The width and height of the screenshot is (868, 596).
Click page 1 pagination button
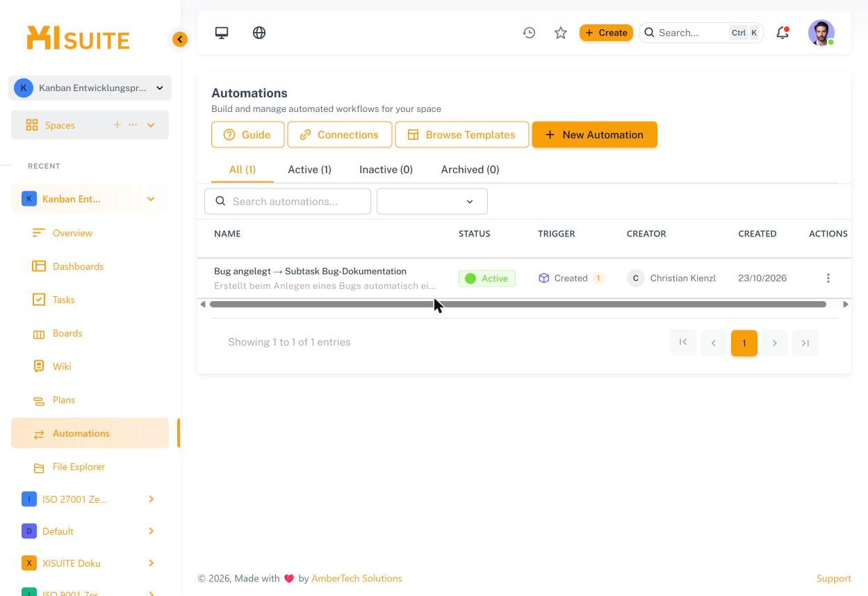[744, 343]
